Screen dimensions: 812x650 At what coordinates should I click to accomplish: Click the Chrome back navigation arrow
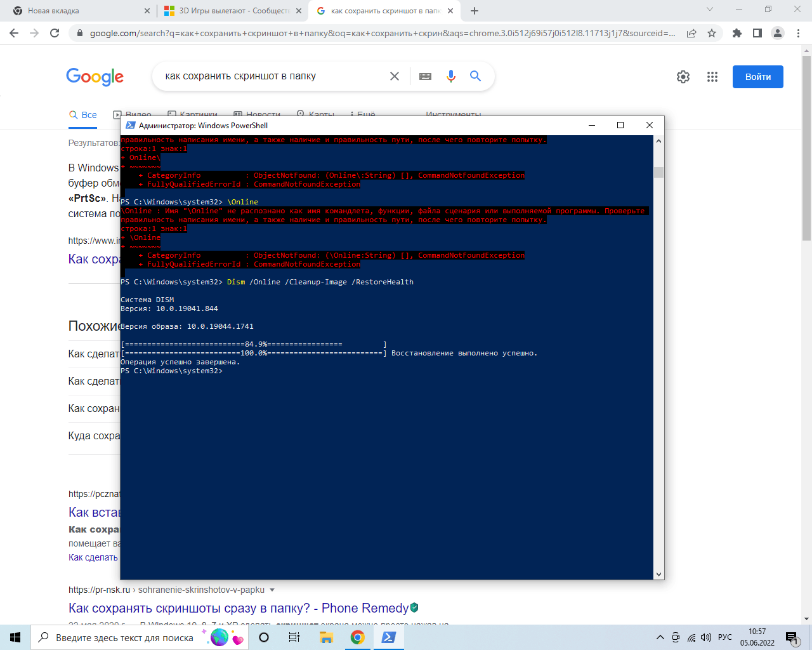pyautogui.click(x=14, y=33)
